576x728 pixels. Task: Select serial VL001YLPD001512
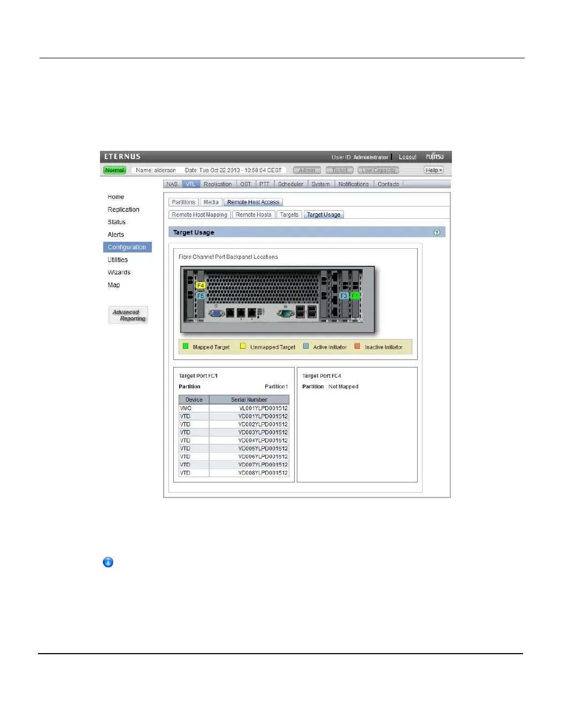point(263,408)
